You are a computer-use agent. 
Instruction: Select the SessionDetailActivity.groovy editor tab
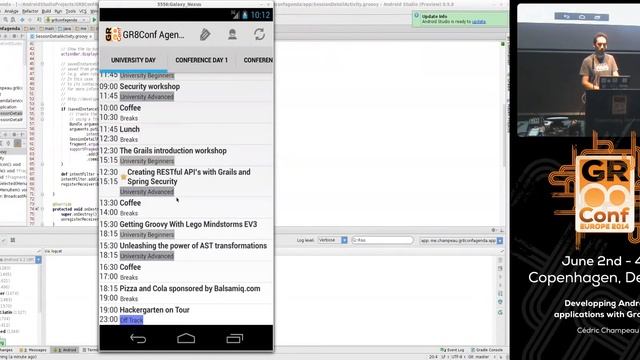(x=61, y=36)
